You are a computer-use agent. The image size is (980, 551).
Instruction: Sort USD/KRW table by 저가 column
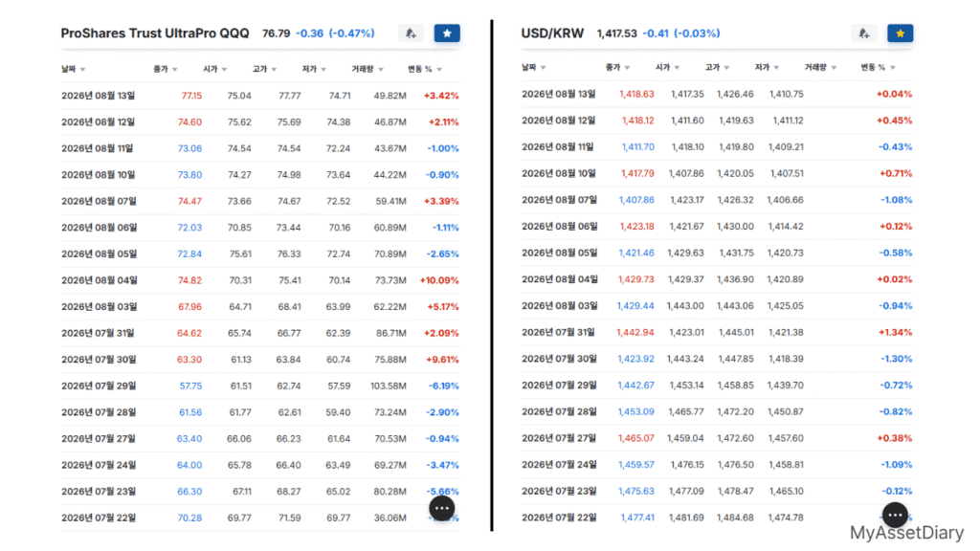click(767, 68)
